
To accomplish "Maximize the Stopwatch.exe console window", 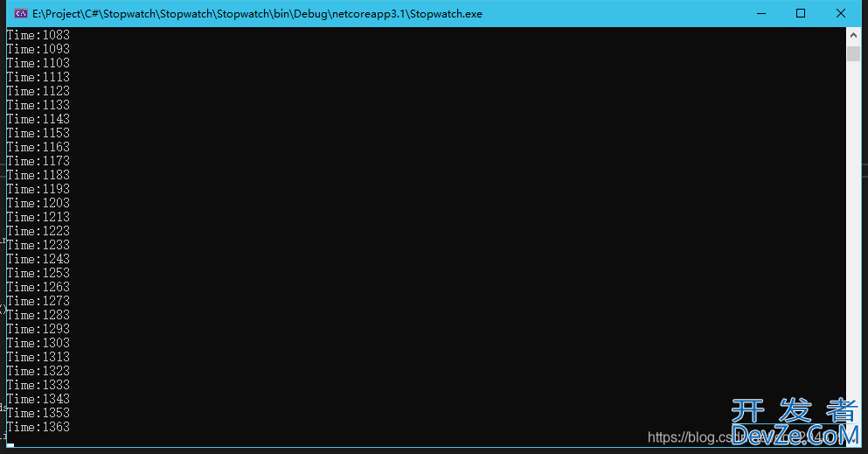I will click(801, 14).
